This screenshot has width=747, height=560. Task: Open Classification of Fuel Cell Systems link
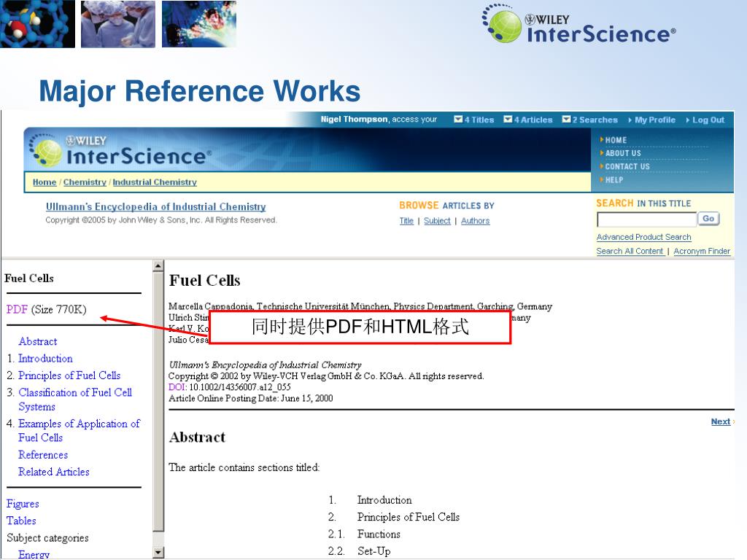point(75,400)
